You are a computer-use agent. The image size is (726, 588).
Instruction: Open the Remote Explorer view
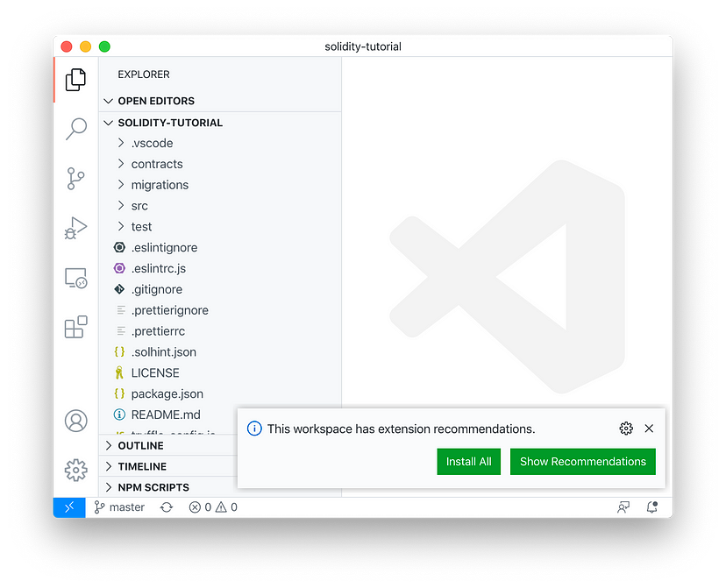click(76, 278)
